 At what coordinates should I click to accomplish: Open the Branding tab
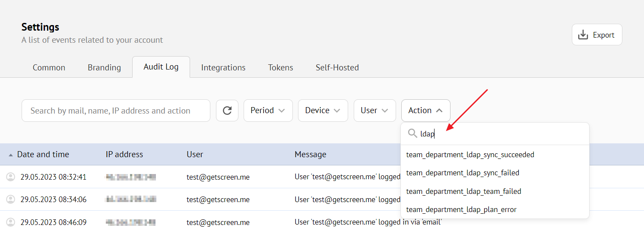pyautogui.click(x=104, y=68)
